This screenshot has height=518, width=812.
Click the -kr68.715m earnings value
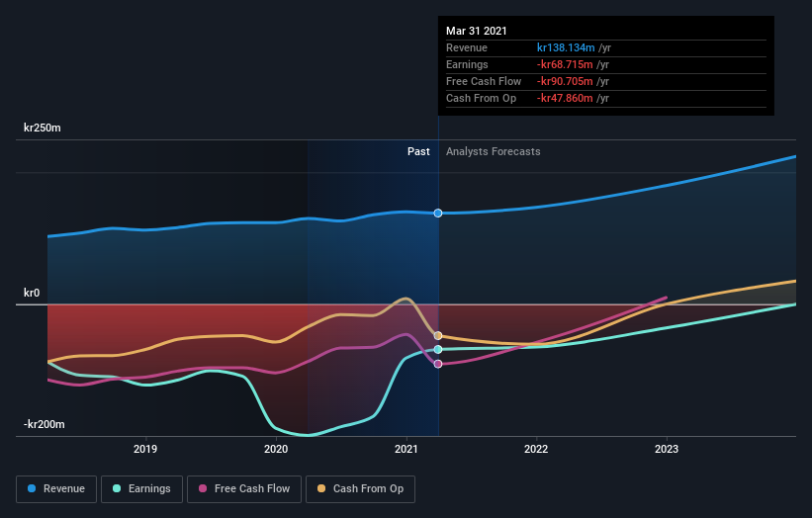[565, 64]
